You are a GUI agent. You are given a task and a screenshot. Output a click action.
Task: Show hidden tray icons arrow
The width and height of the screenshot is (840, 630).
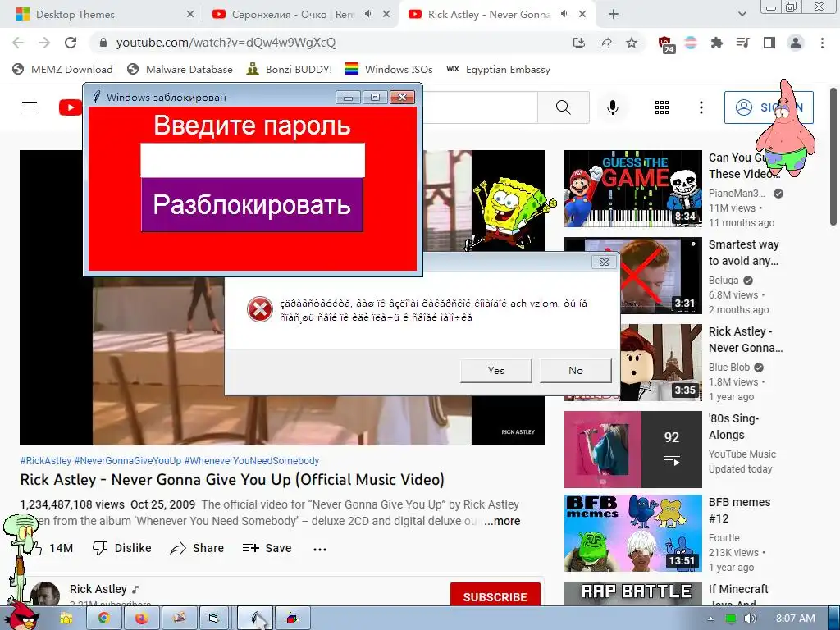point(711,619)
